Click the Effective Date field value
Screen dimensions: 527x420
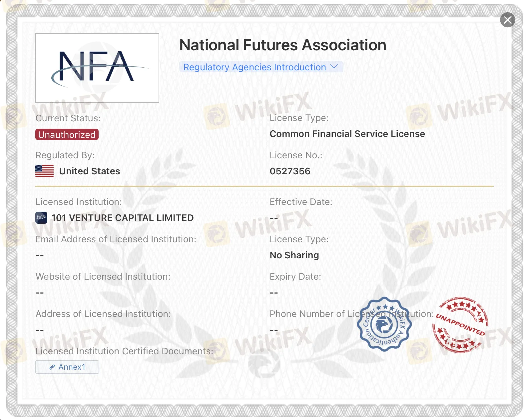[274, 218]
